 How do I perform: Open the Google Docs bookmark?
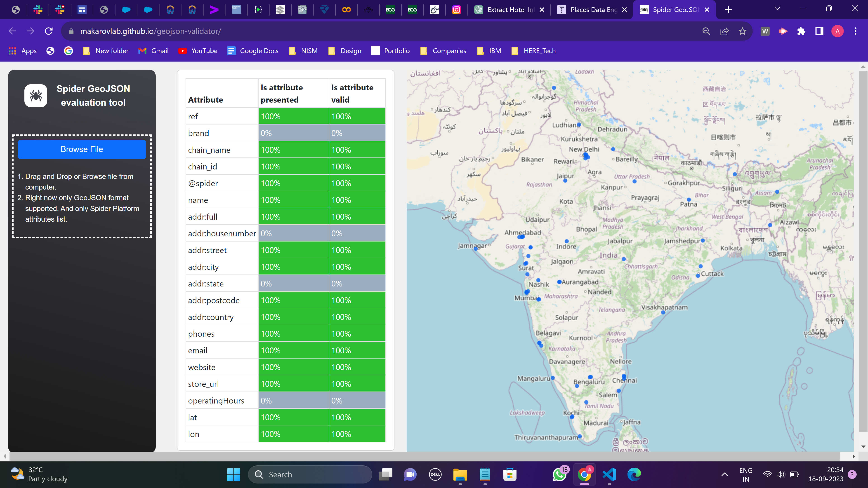pos(253,51)
